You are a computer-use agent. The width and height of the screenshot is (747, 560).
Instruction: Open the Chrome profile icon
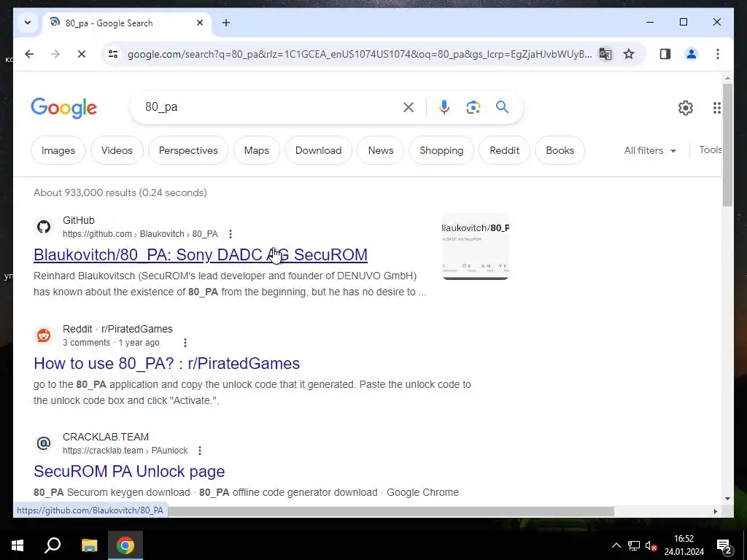[692, 54]
